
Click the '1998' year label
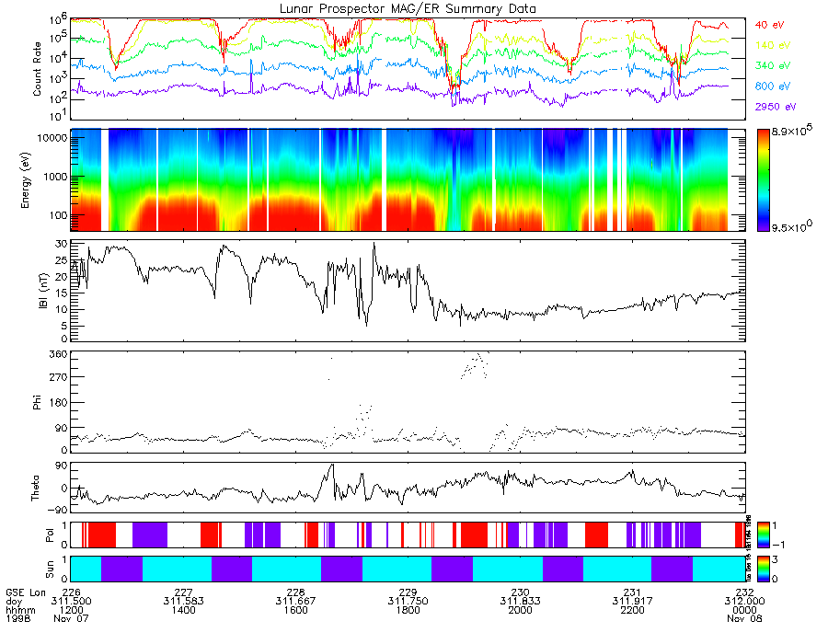pyautogui.click(x=18, y=618)
